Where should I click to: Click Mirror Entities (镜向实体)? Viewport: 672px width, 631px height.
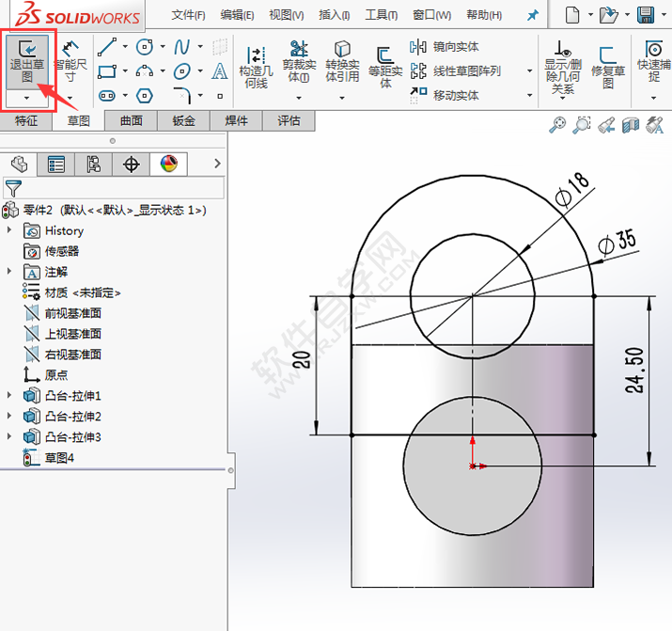tap(444, 47)
